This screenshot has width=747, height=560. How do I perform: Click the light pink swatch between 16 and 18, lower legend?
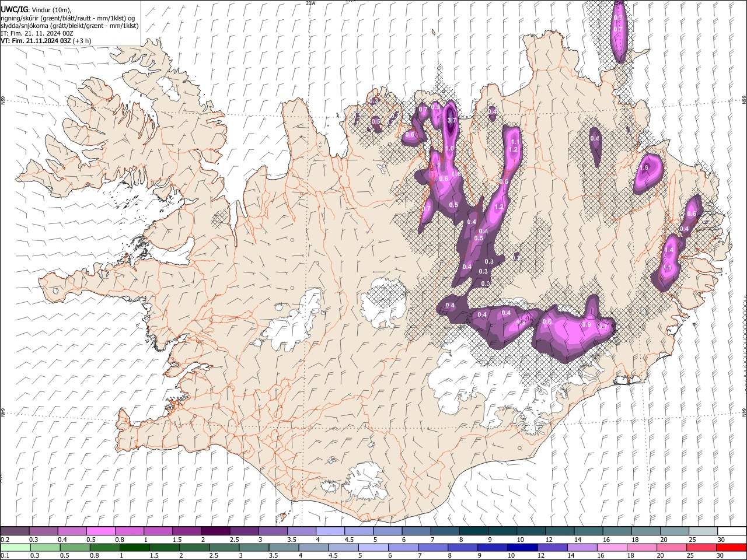click(612, 547)
